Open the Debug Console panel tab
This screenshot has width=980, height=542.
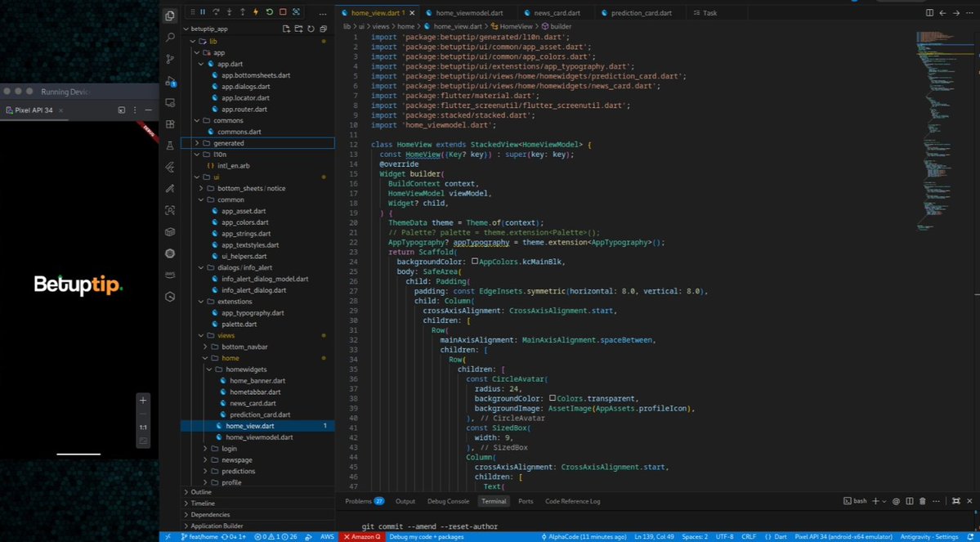tap(448, 501)
